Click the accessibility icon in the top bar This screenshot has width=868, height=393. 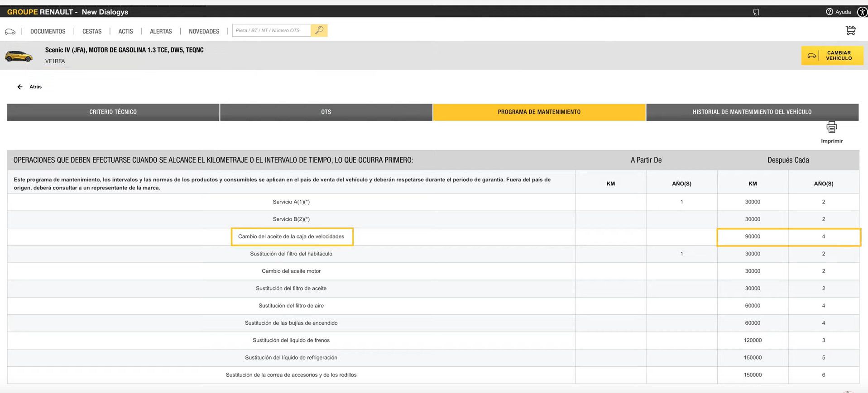(x=862, y=12)
